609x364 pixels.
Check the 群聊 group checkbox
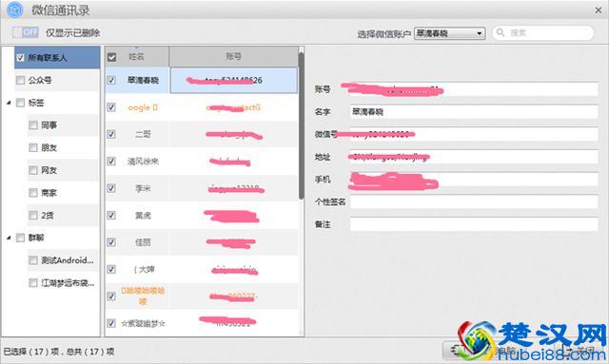[x=20, y=238]
